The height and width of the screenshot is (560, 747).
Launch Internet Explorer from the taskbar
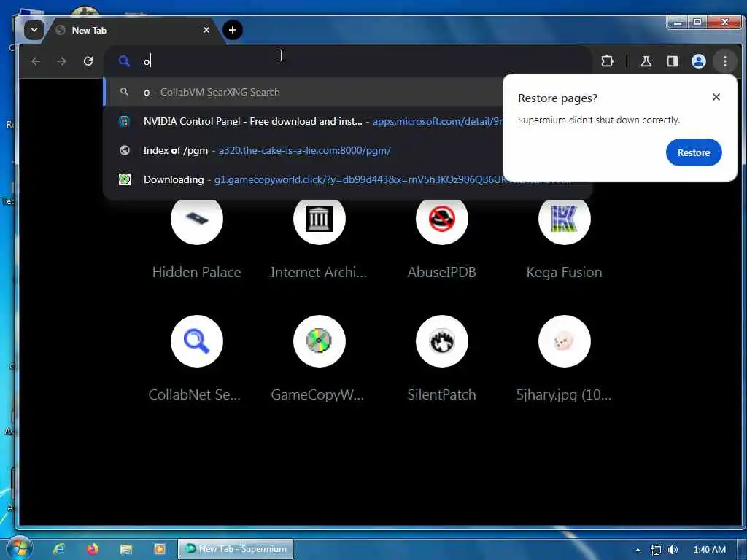pyautogui.click(x=58, y=549)
